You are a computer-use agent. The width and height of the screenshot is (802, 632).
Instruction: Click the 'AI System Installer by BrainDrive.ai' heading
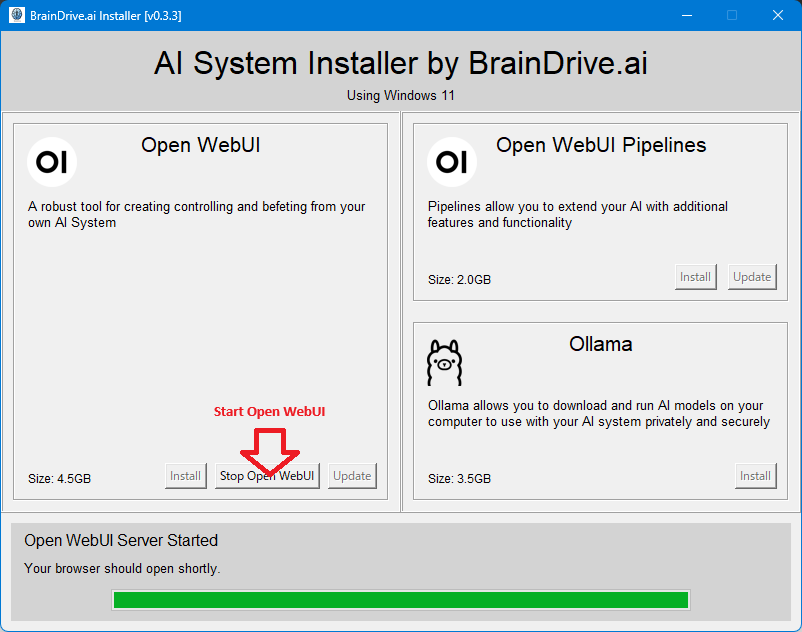[400, 63]
